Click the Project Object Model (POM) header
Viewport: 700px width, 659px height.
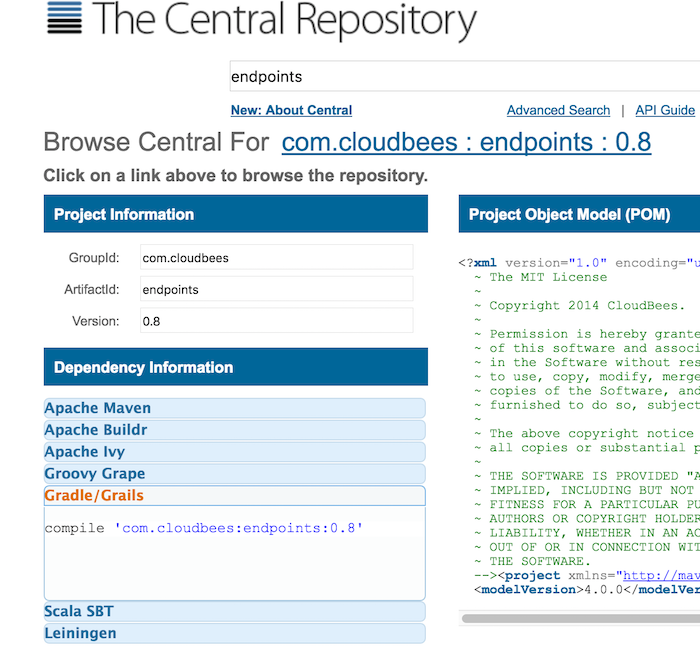pos(579,214)
